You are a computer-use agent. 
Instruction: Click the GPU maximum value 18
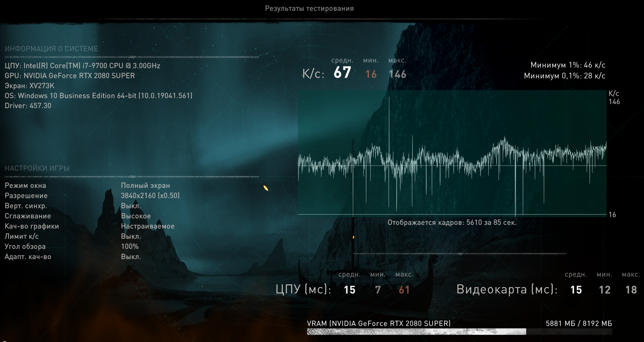click(631, 290)
